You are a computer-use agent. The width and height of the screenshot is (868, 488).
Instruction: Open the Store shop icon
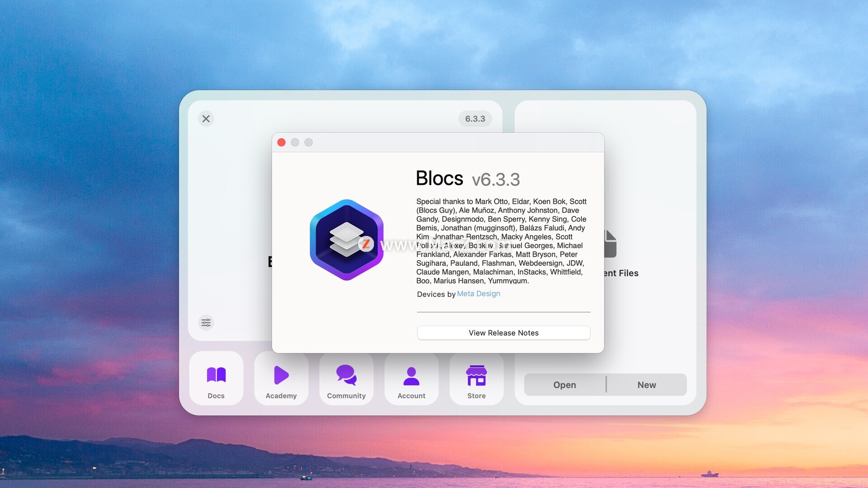(x=476, y=375)
